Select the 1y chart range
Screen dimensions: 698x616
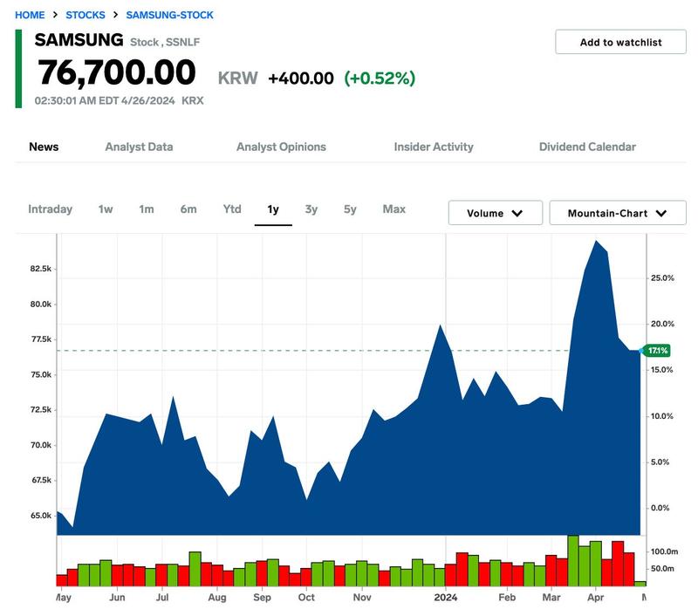coord(273,209)
